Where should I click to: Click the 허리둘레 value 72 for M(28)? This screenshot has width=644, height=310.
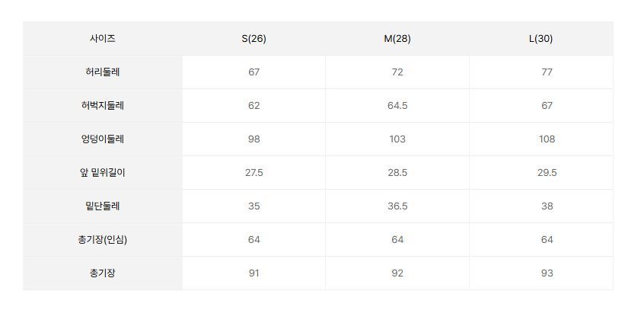point(397,72)
